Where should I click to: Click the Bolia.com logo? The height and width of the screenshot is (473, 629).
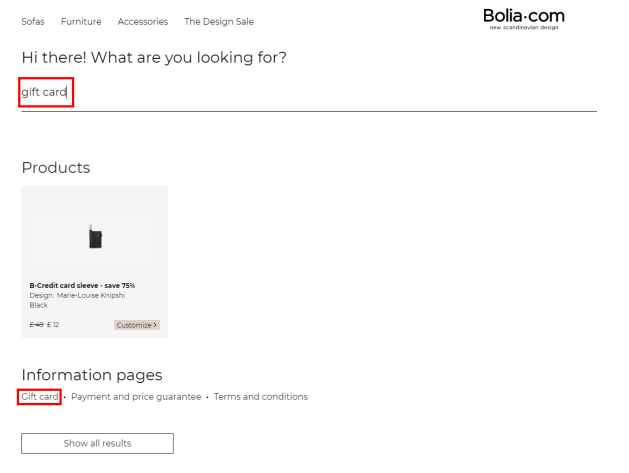pos(523,18)
